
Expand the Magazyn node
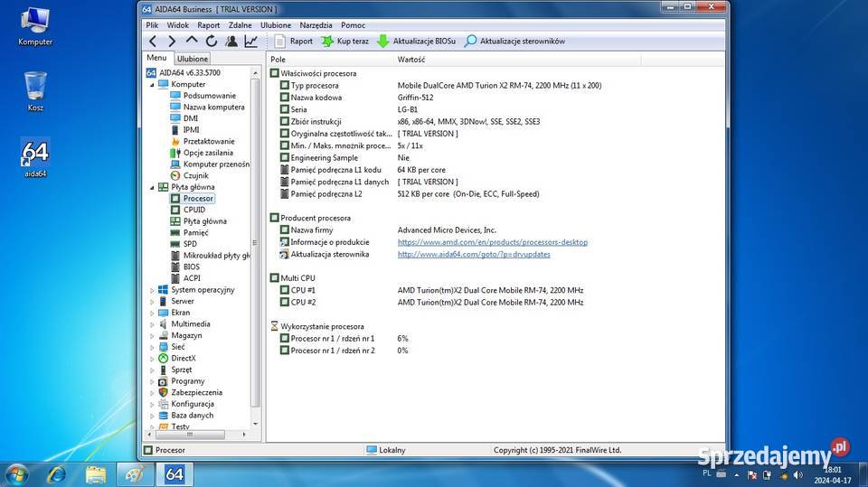(x=152, y=336)
